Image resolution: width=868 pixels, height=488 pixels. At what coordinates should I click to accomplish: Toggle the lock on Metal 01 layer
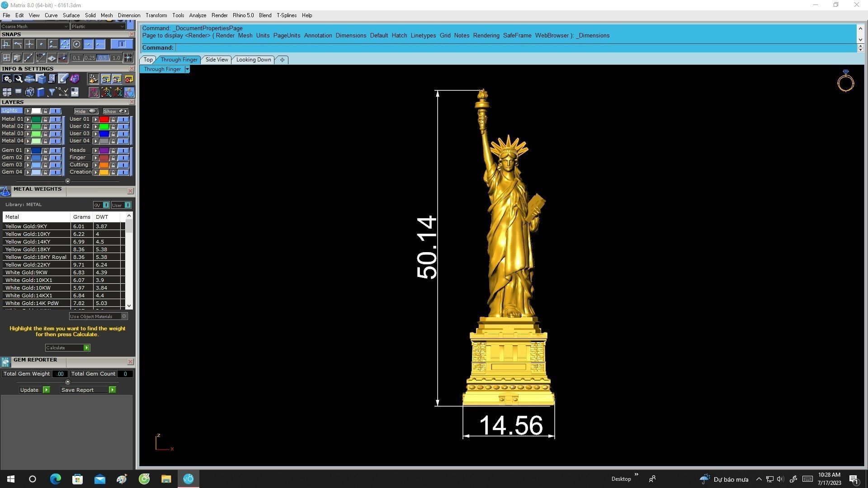point(45,119)
